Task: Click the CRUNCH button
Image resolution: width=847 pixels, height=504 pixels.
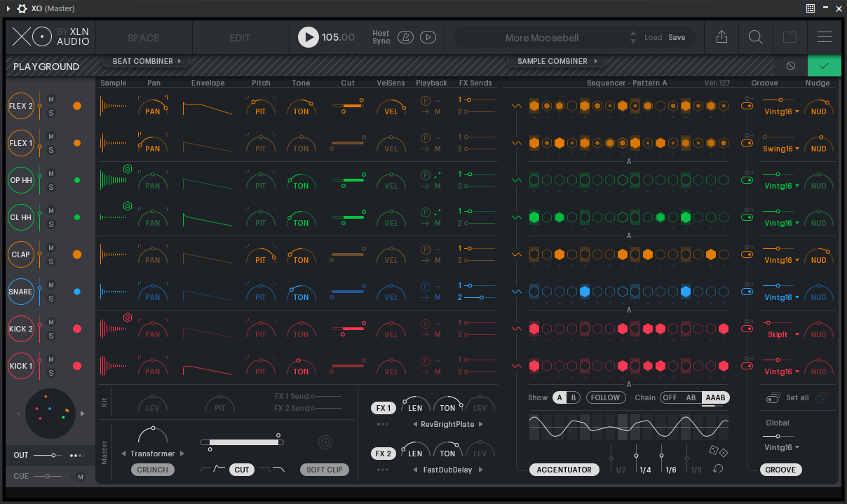Action: pyautogui.click(x=152, y=470)
